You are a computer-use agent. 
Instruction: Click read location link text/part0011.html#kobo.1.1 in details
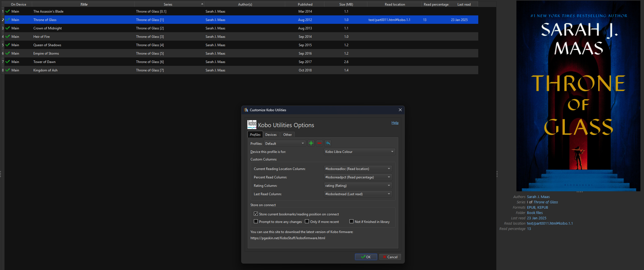click(550, 224)
